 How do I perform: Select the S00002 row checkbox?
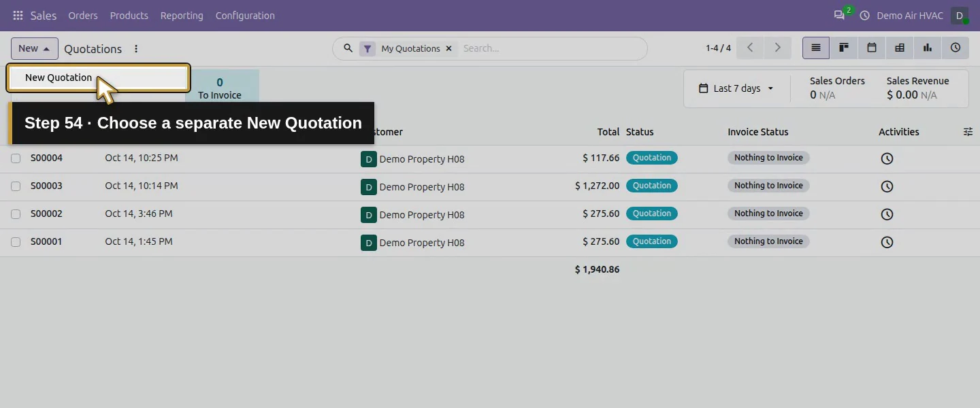click(x=16, y=214)
